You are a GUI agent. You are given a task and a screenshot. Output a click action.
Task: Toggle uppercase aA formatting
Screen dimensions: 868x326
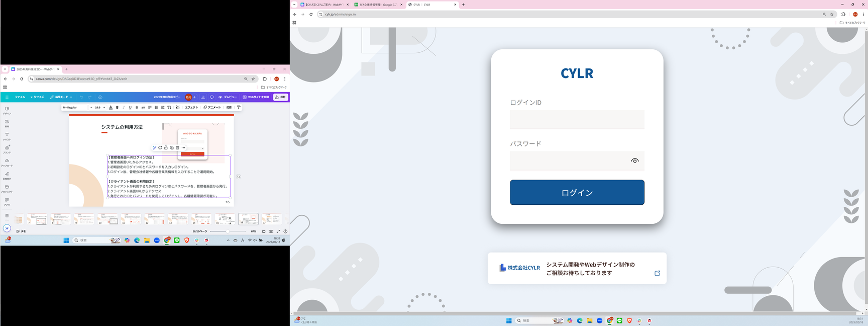[x=143, y=107]
